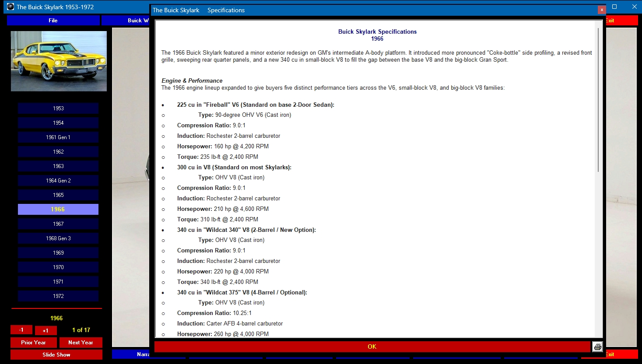Select the 1965 model year

(x=58, y=195)
